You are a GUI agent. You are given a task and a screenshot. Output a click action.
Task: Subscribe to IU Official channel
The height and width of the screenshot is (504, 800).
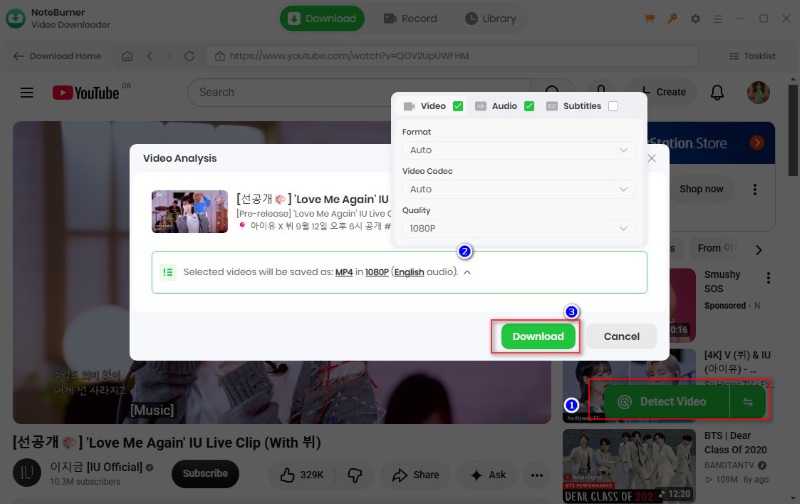pyautogui.click(x=205, y=474)
